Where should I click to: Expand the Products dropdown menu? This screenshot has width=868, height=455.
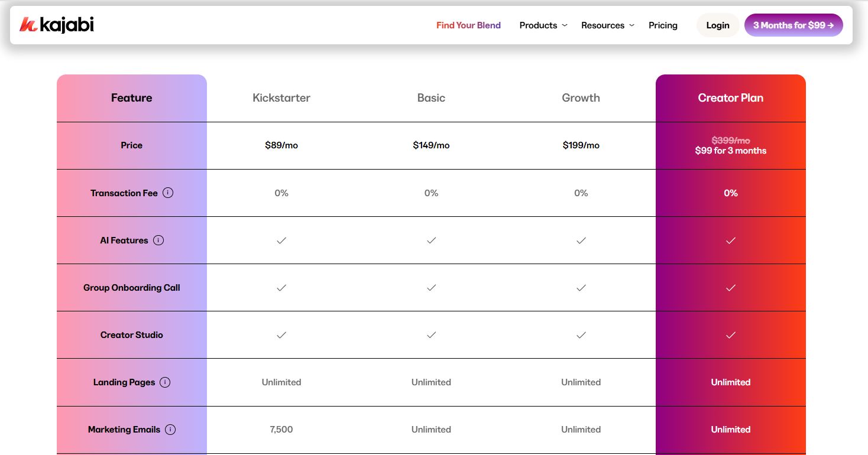point(538,25)
